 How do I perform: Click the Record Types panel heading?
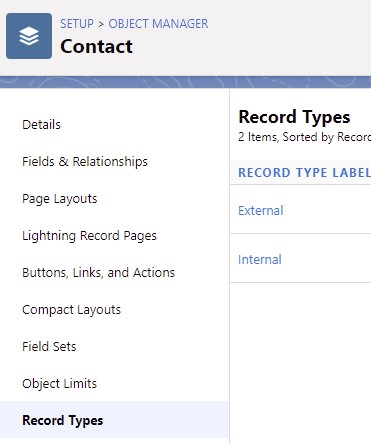[x=294, y=117]
